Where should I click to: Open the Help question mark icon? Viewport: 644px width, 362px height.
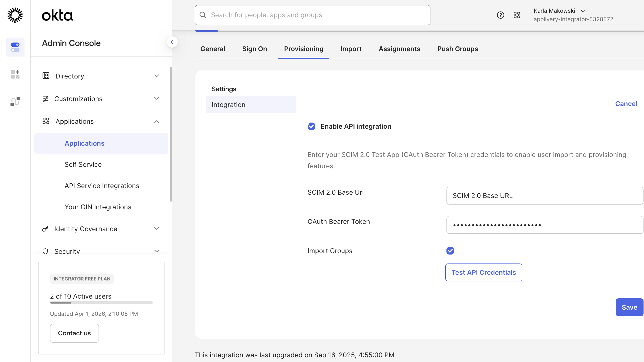(500, 15)
